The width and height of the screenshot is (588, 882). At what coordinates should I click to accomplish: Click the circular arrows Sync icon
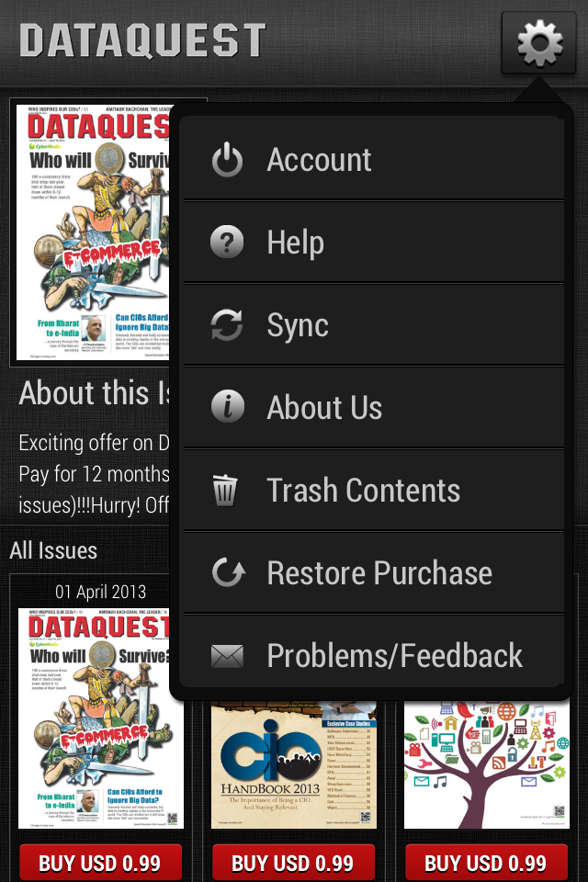(227, 324)
